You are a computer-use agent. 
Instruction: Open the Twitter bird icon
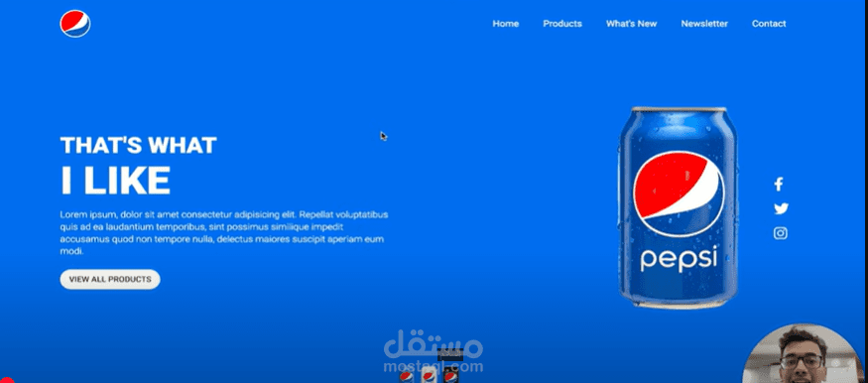point(781,208)
